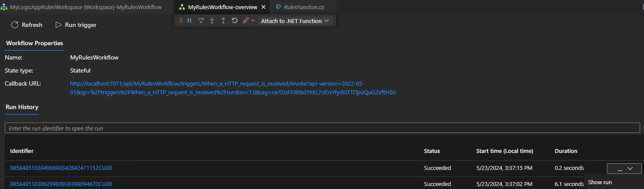Open the run identifier ending in 094670CU00

pos(61,184)
